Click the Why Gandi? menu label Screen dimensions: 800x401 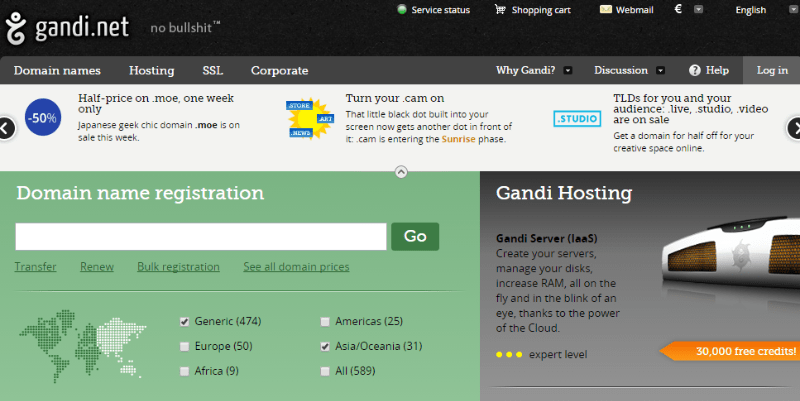[526, 70]
